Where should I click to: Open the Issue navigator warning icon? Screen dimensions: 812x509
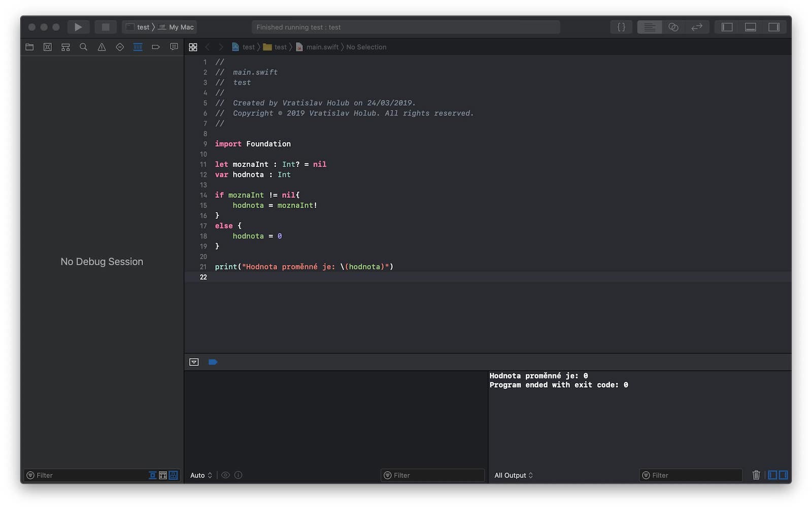101,47
